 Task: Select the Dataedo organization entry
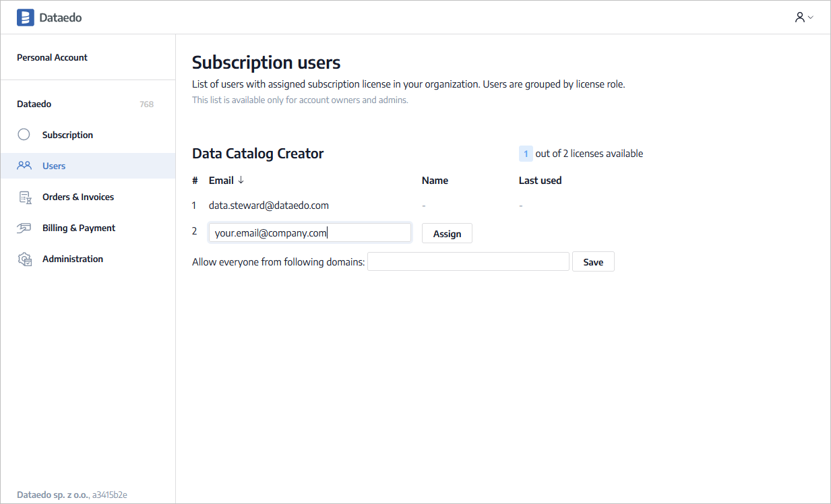pyautogui.click(x=34, y=104)
